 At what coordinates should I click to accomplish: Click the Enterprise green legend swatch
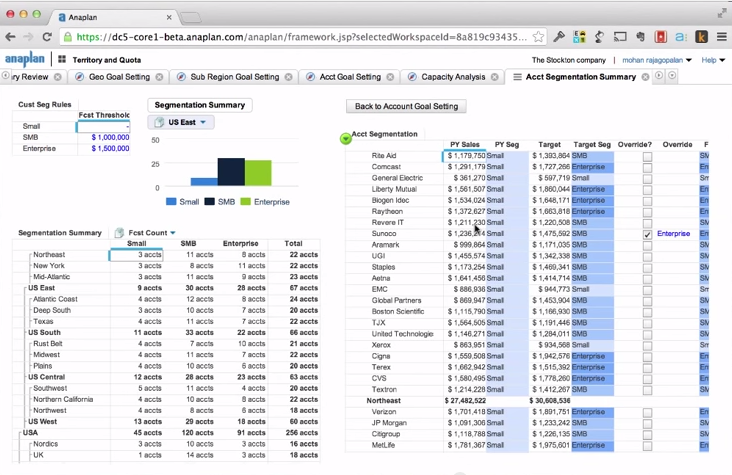click(246, 202)
